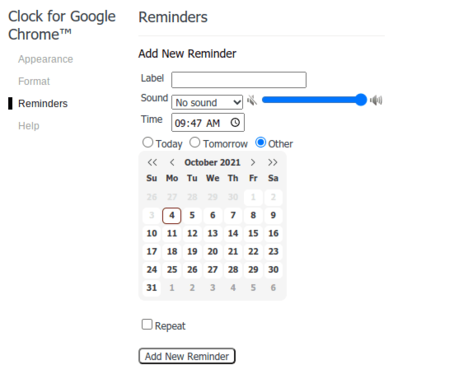Click the muted speaker icon

252,100
